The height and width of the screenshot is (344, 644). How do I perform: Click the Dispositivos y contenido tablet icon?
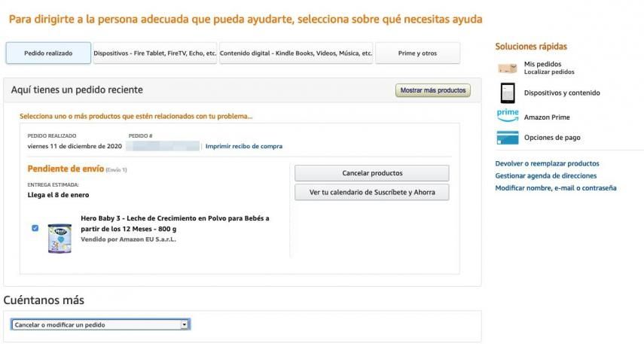click(507, 93)
